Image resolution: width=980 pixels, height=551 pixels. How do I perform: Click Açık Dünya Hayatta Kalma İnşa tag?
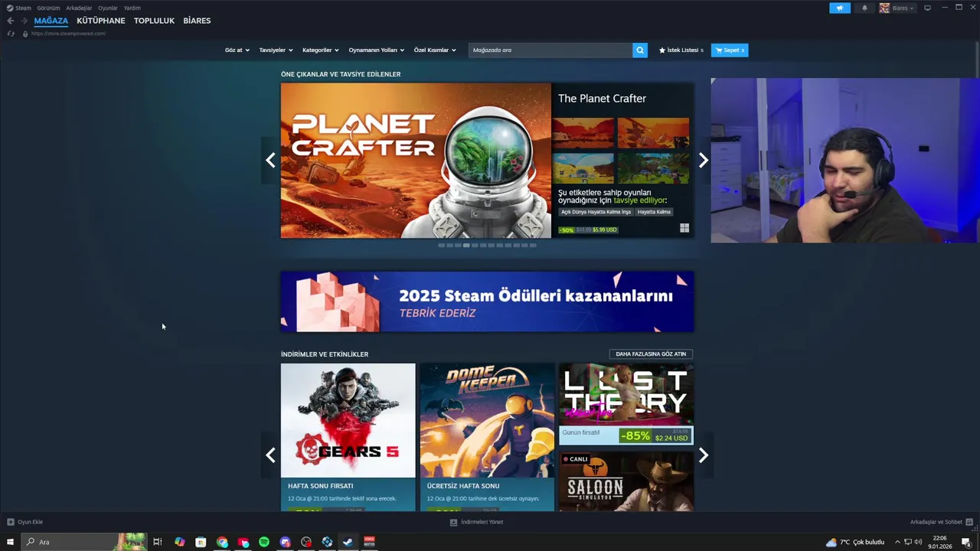(596, 212)
